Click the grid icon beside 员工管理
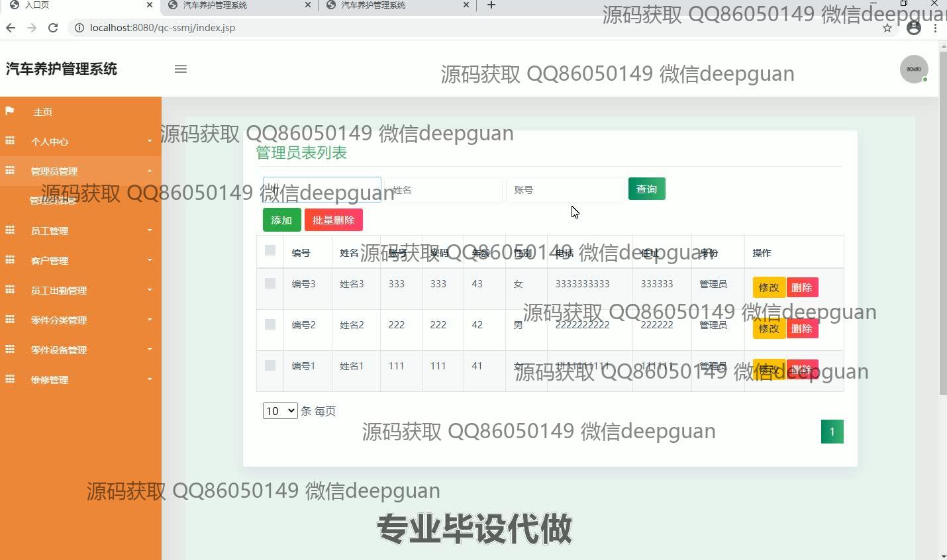 pos(10,230)
